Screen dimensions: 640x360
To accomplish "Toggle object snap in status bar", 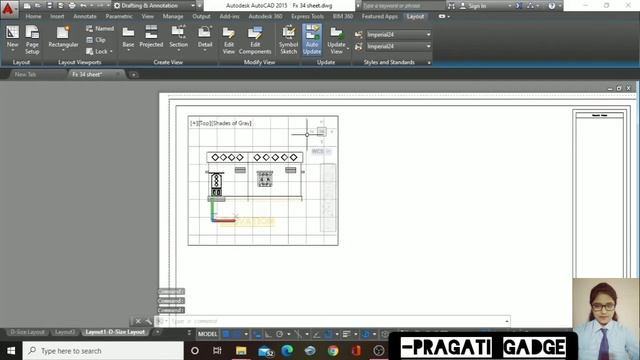I will (x=328, y=334).
